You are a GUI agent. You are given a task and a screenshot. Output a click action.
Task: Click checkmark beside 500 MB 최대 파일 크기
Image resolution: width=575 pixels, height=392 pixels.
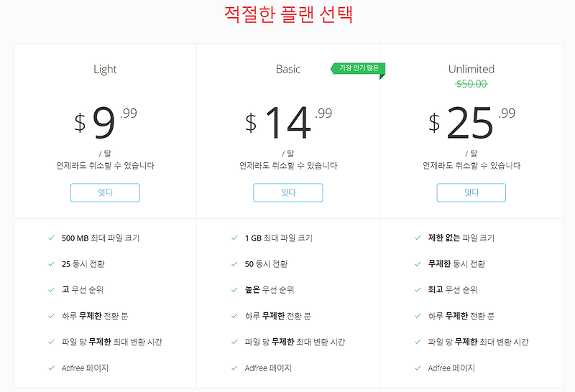coord(51,238)
